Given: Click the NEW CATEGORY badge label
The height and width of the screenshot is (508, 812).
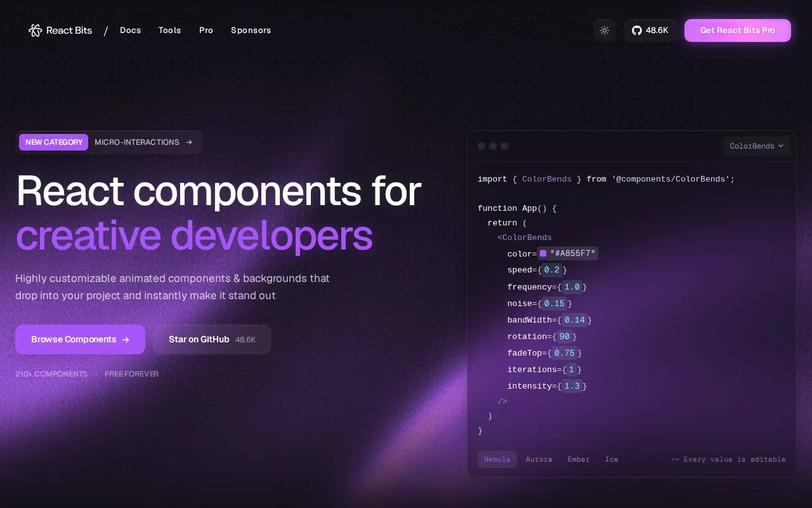Looking at the screenshot, I should coord(54,142).
